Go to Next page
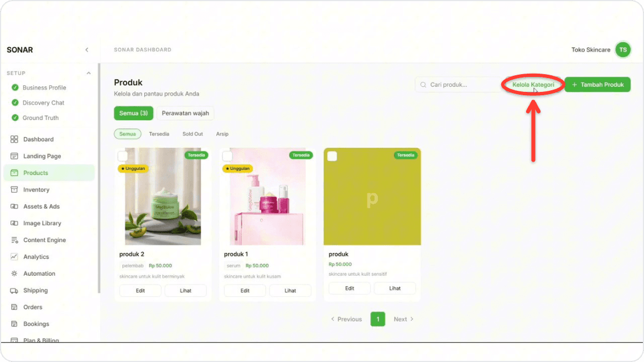 [404, 319]
